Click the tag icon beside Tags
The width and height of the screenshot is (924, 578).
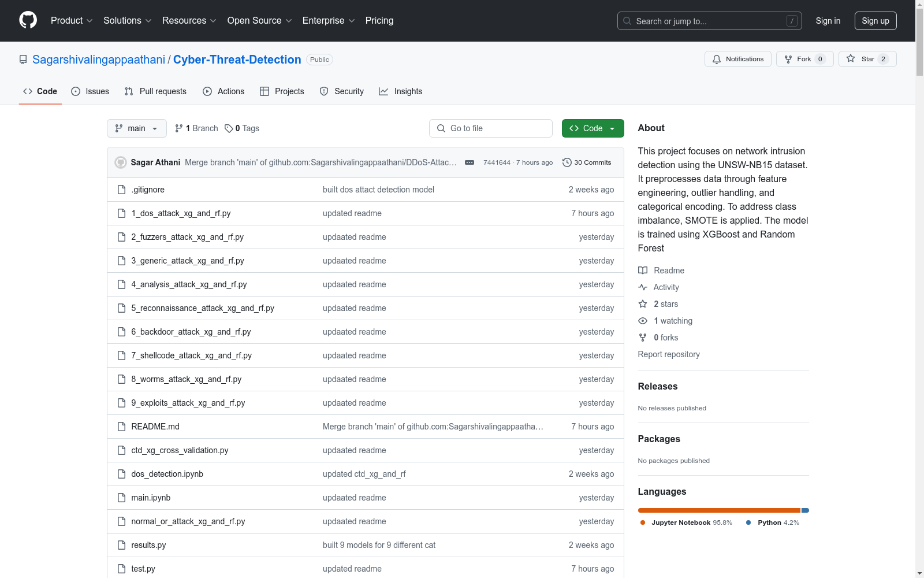(229, 128)
